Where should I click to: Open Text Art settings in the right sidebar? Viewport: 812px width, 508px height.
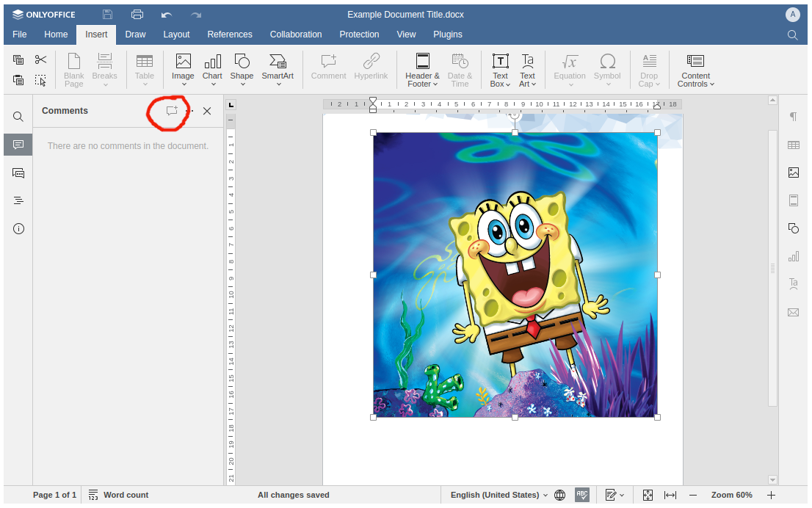pyautogui.click(x=794, y=284)
